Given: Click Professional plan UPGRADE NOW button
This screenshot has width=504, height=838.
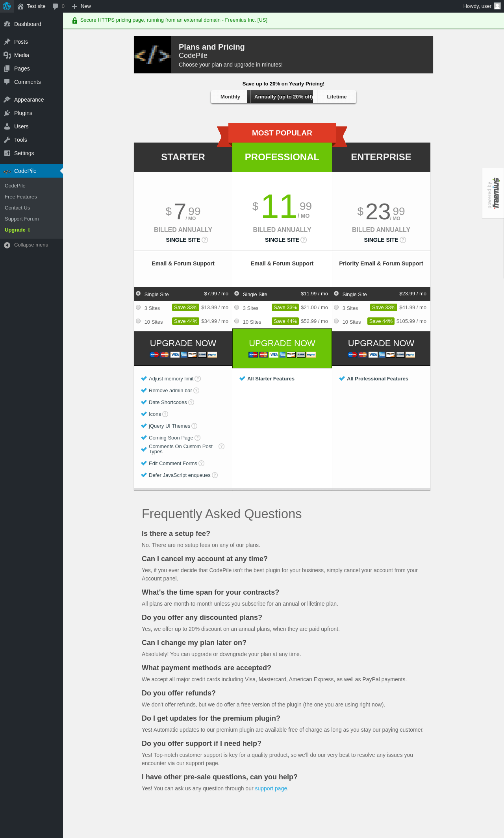Looking at the screenshot, I should [282, 349].
